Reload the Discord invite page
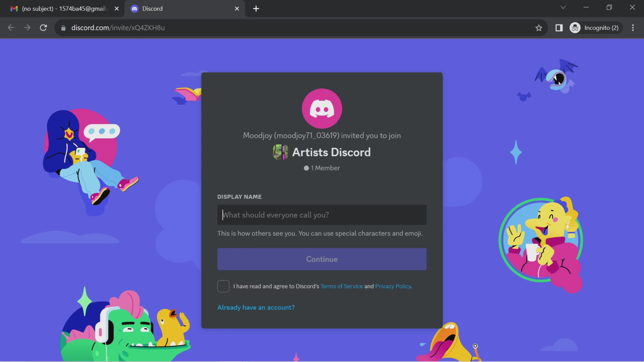This screenshot has width=644, height=362. [x=43, y=28]
